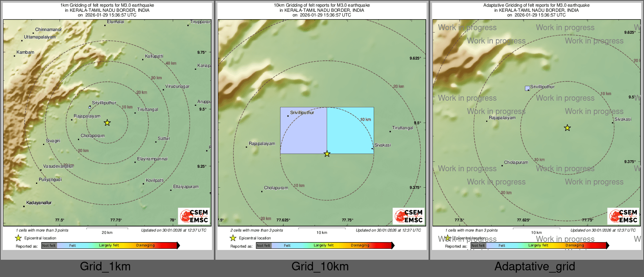Click 'Vasudevanallur' label on Grid_1km map
The height and width of the screenshot is (277, 644).
58,166
